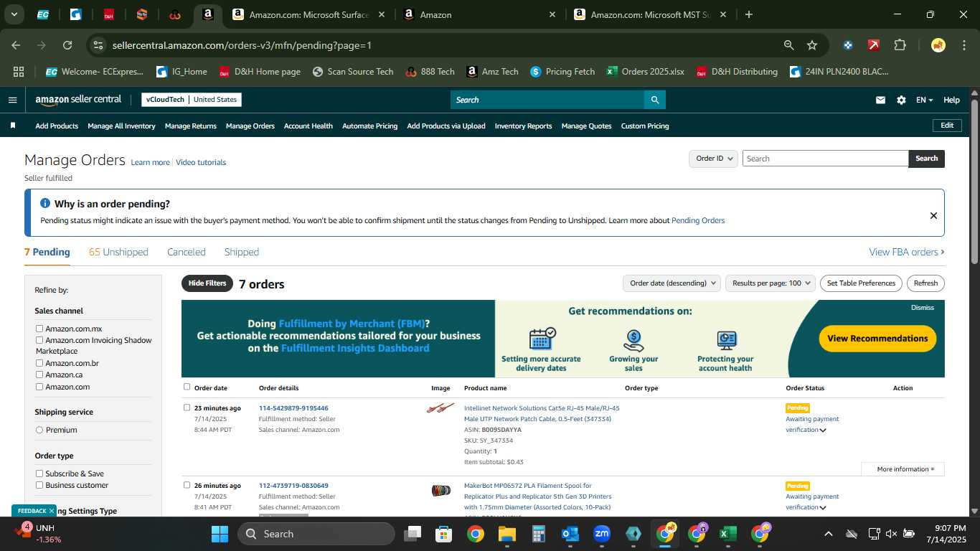Click the Seller Central top search box
The height and width of the screenshot is (551, 980).
547,100
